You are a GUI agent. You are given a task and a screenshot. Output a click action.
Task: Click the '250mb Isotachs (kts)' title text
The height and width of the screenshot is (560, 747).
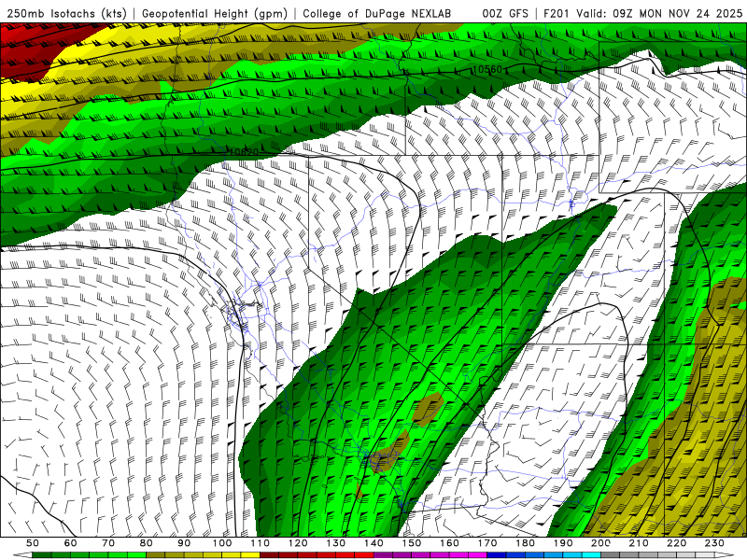pos(66,13)
